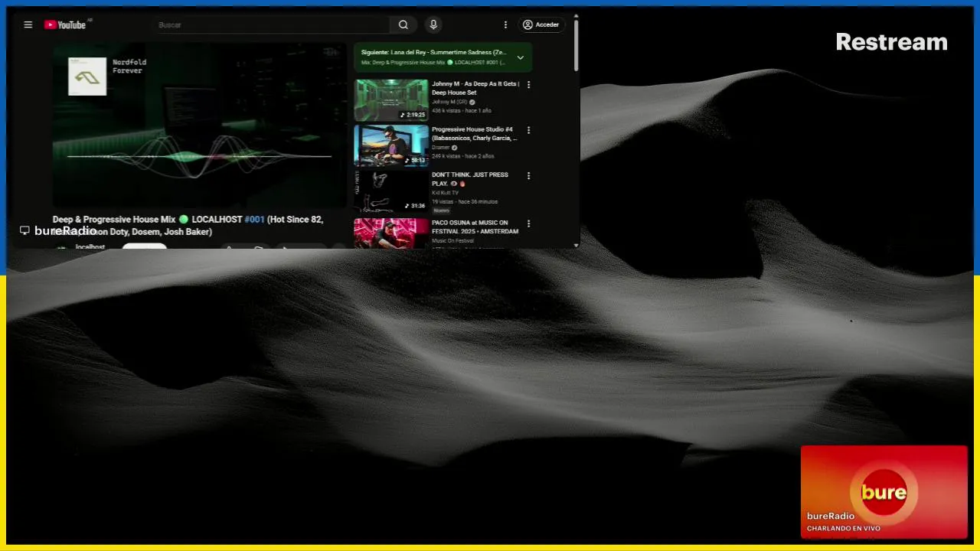
Task: Expand the Siguiente mix playlist panel
Action: coord(521,57)
